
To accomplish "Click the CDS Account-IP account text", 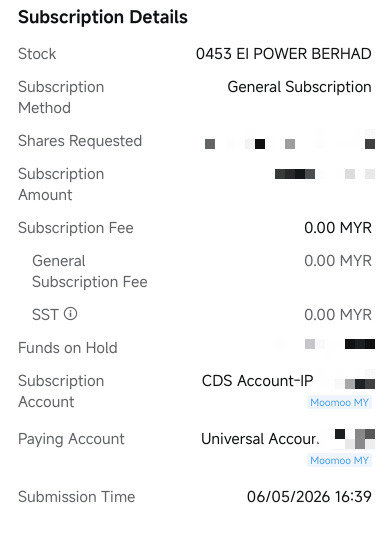I will pyautogui.click(x=258, y=381).
